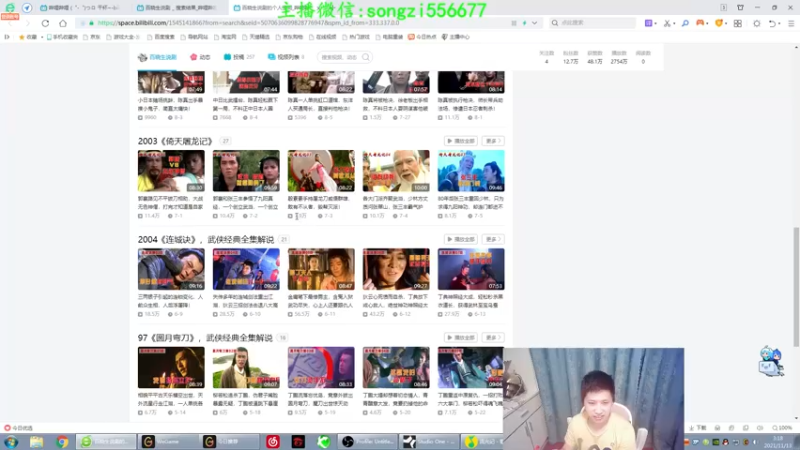Open the 主播中心 bookmark
Screen dimensions: 800x450
455,37
